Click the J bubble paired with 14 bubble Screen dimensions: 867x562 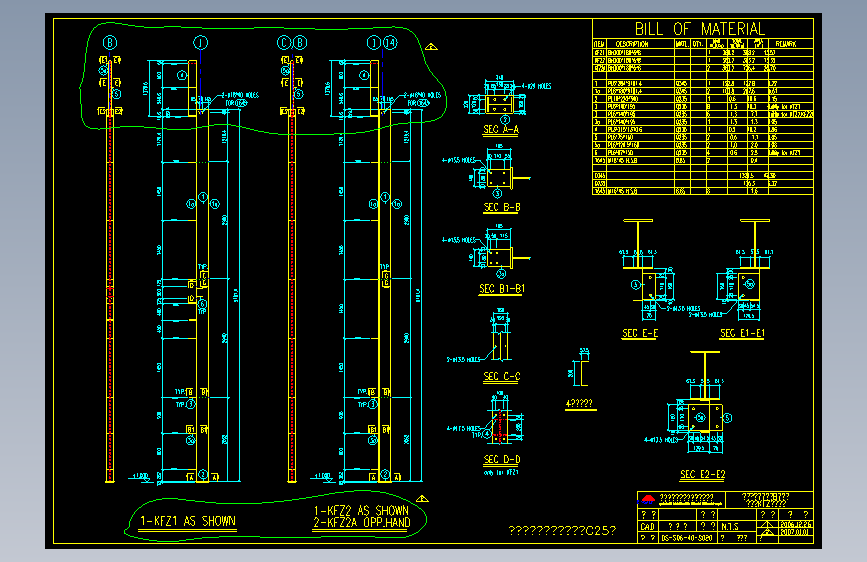click(x=374, y=43)
